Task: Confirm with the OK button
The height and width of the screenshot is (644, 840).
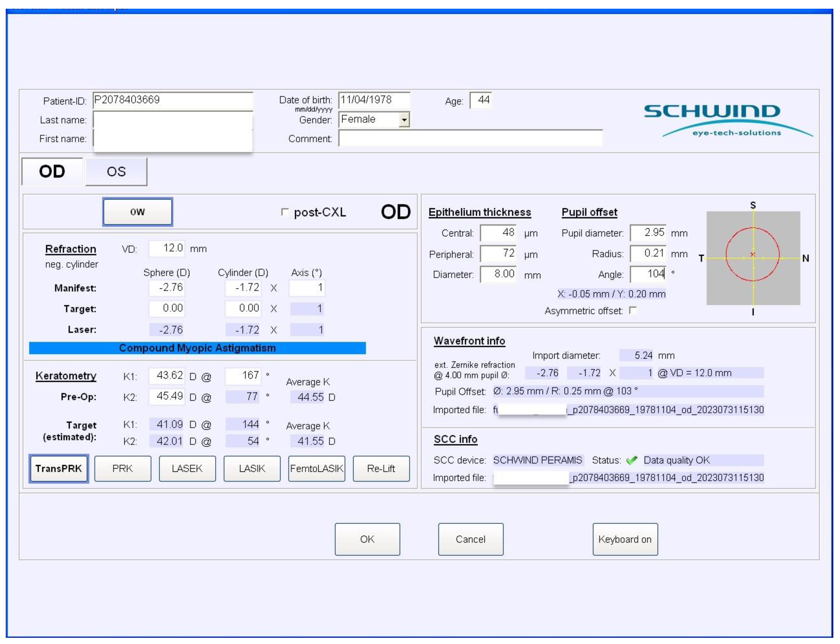Action: tap(367, 539)
